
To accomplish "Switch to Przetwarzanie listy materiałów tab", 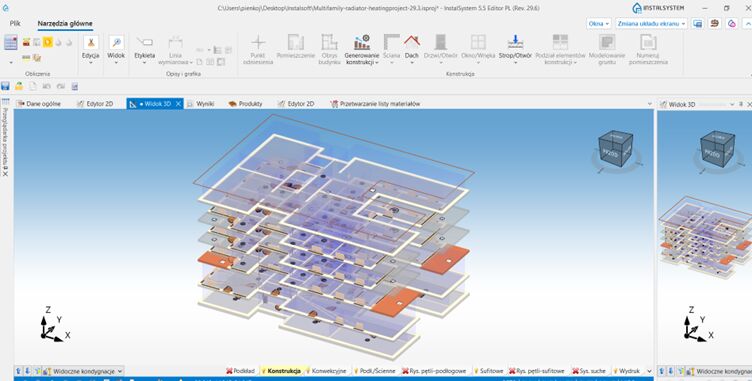I will (x=376, y=104).
